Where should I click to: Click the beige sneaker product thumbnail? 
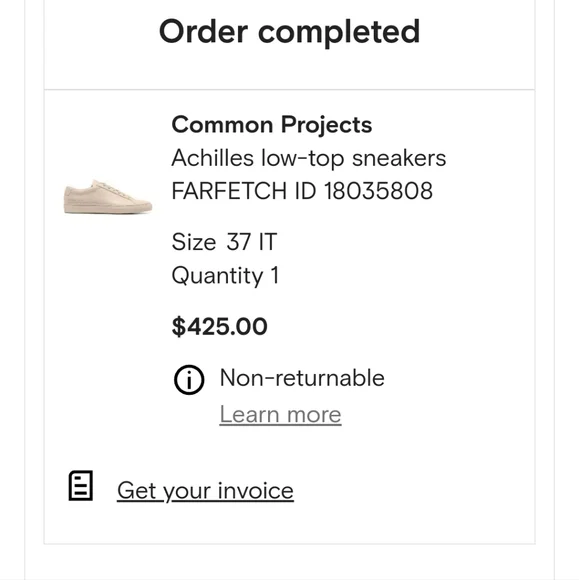[108, 196]
